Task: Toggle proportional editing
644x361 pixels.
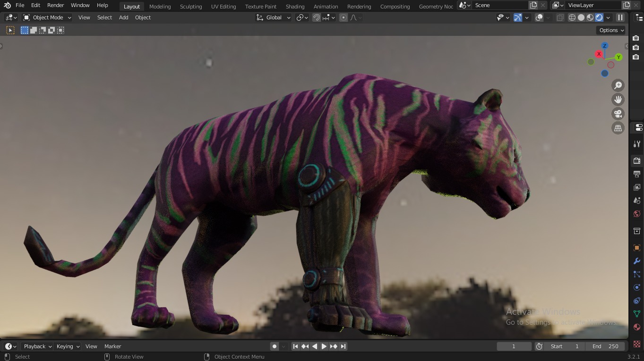Action: coord(343,17)
